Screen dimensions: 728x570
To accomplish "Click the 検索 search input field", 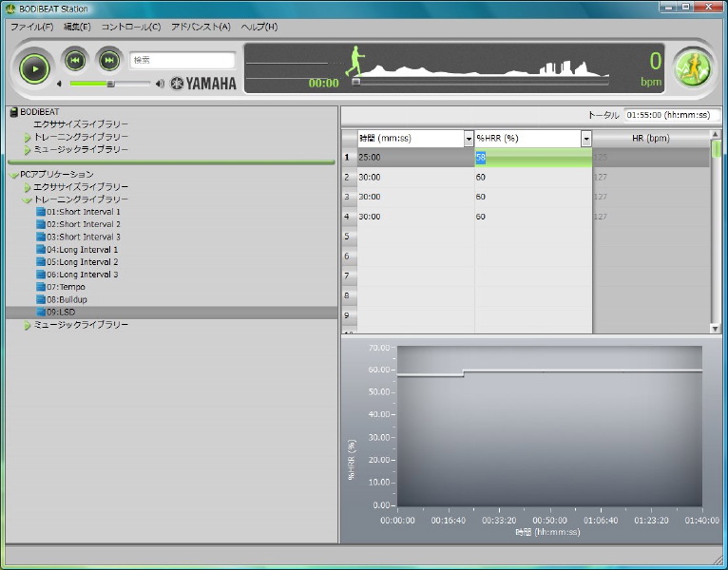I will pyautogui.click(x=182, y=60).
